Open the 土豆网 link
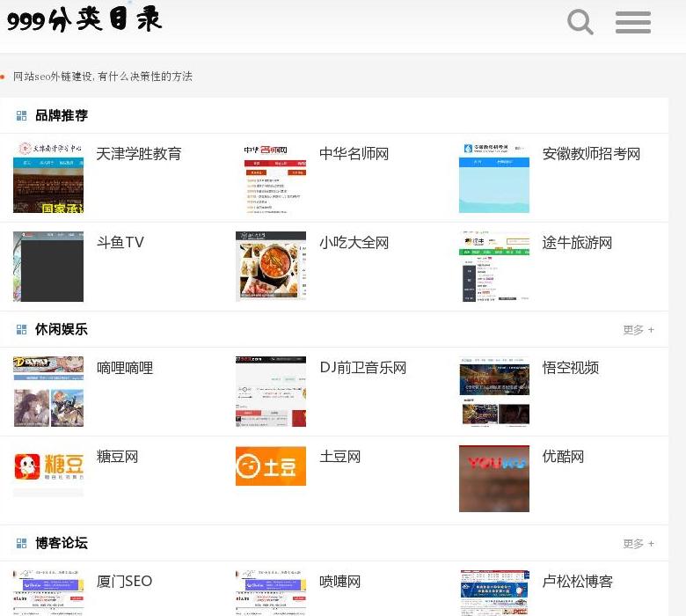686x616 pixels. (340, 457)
